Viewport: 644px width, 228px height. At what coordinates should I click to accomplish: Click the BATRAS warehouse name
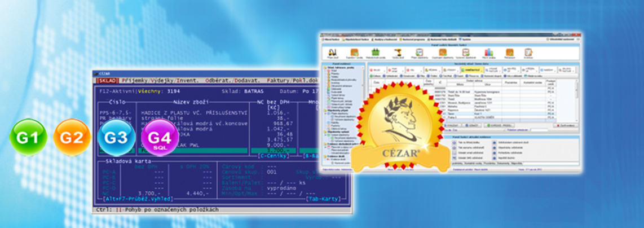[x=254, y=91]
